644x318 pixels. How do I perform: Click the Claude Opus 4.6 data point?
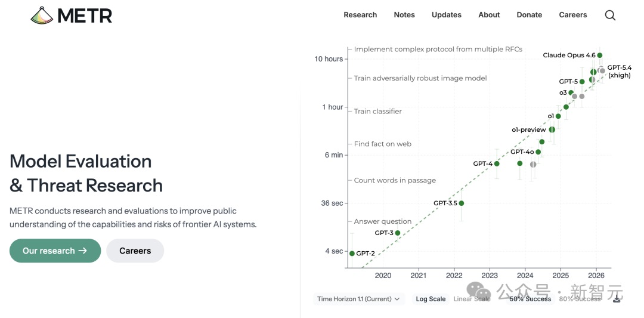pyautogui.click(x=600, y=55)
